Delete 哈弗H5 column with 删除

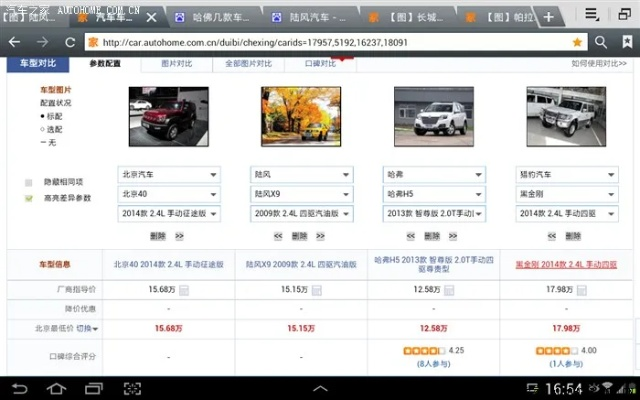(x=432, y=236)
